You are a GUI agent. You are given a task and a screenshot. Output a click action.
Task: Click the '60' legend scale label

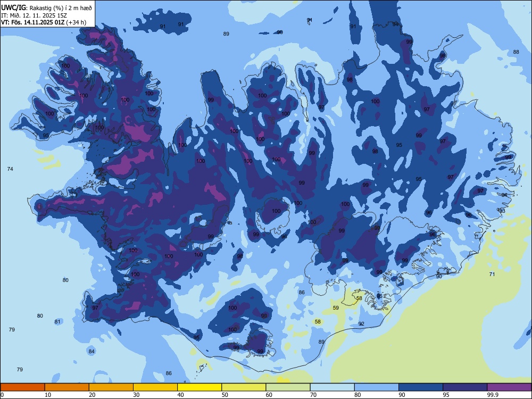(269, 395)
